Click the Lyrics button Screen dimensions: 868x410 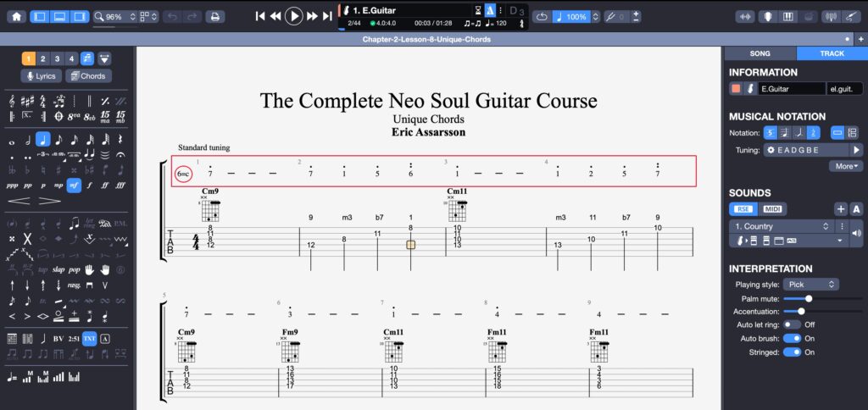coord(42,76)
